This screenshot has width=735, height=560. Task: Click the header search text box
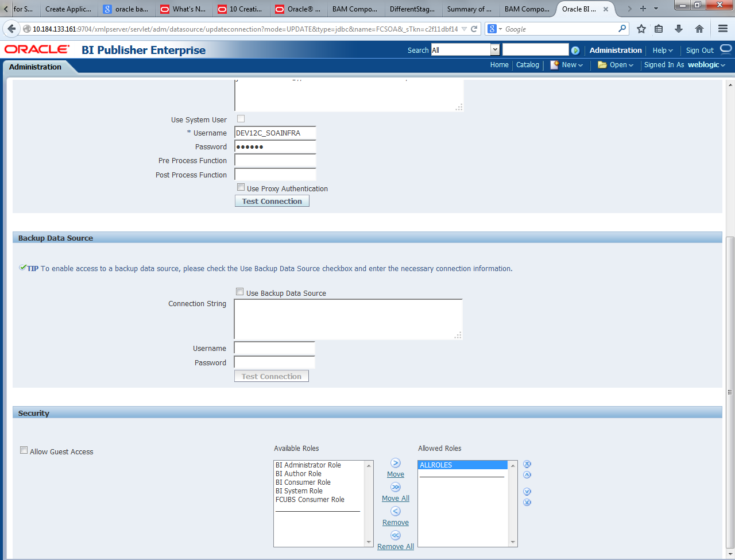point(535,50)
